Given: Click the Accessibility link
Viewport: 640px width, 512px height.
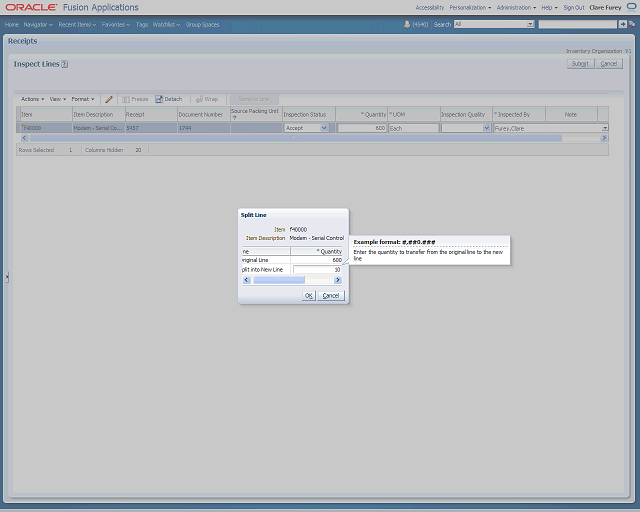Looking at the screenshot, I should tap(429, 7).
